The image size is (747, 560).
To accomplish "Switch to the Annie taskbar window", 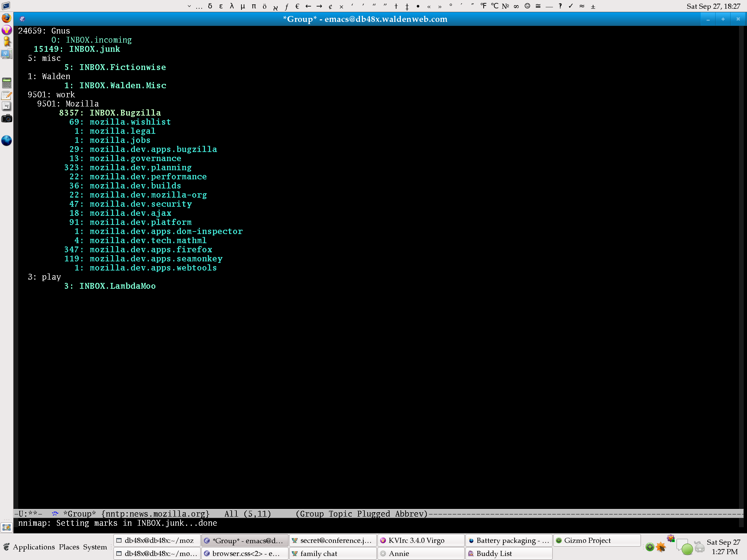I will click(421, 553).
